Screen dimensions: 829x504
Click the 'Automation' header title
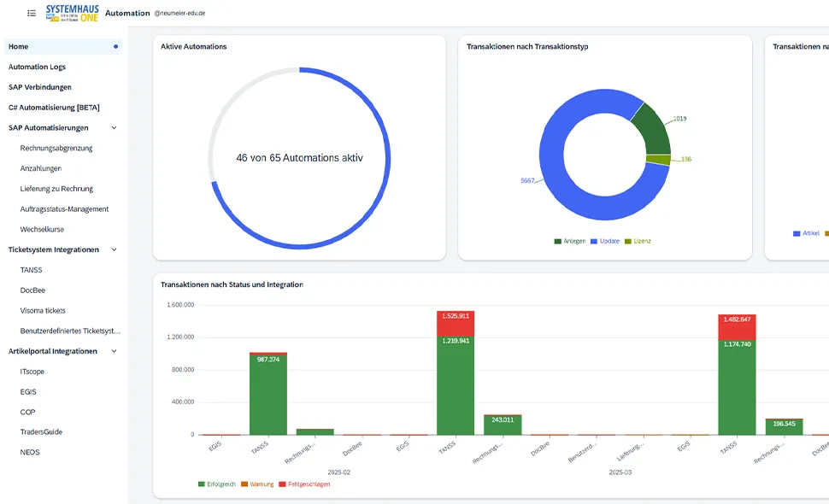pyautogui.click(x=127, y=13)
